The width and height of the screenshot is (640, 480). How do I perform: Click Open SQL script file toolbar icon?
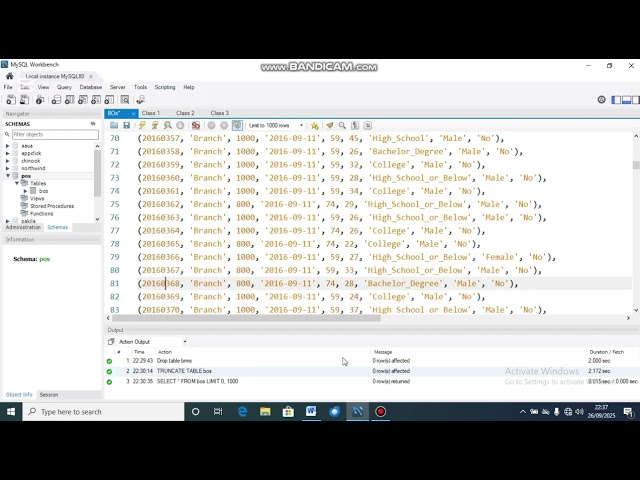[x=24, y=100]
